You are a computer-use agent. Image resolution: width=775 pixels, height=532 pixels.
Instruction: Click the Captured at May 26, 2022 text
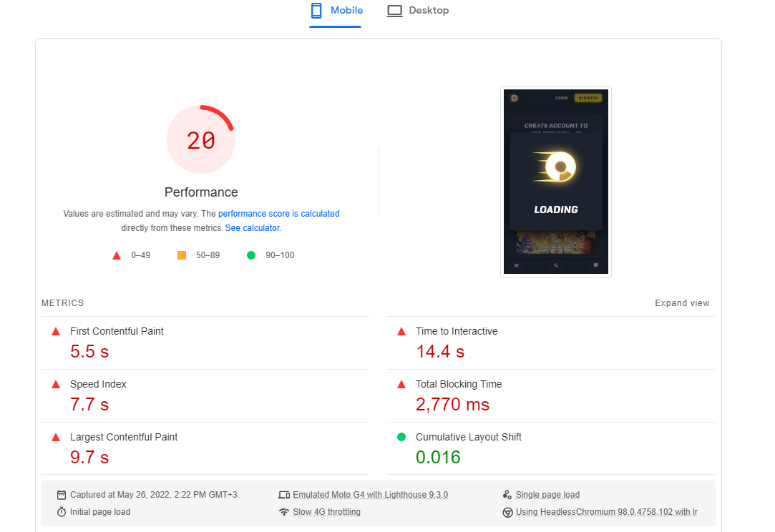[154, 494]
